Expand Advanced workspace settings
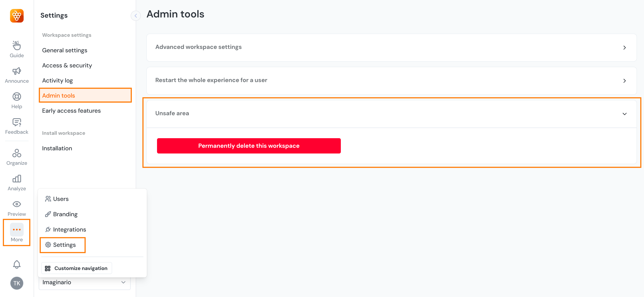 391,47
